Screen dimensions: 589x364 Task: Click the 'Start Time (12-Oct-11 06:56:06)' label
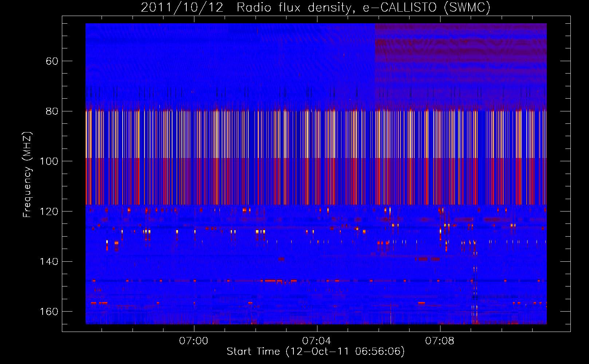[316, 352]
